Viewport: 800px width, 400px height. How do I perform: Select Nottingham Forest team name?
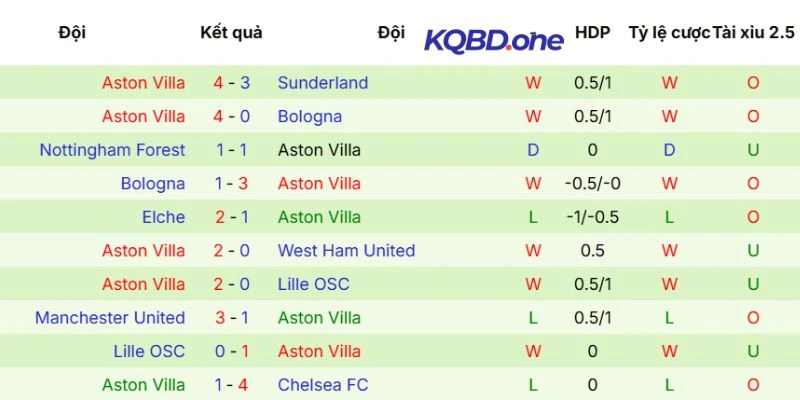coord(112,150)
